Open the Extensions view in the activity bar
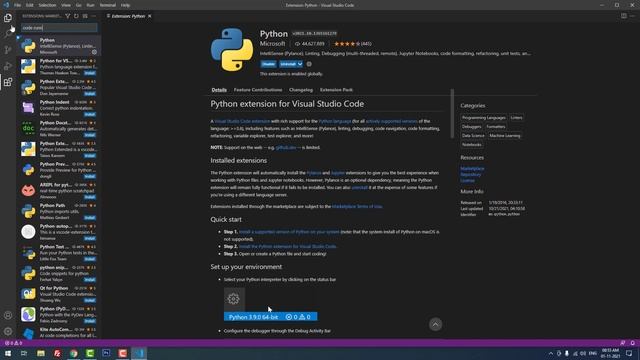 tap(8, 82)
